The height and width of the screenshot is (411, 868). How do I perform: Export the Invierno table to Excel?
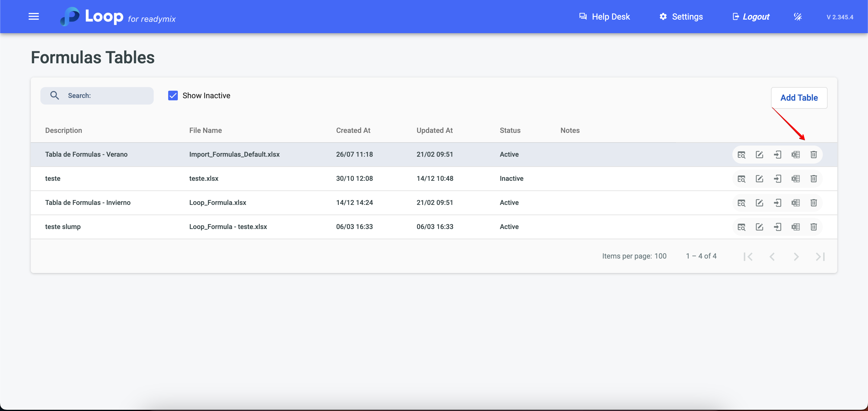tap(795, 203)
